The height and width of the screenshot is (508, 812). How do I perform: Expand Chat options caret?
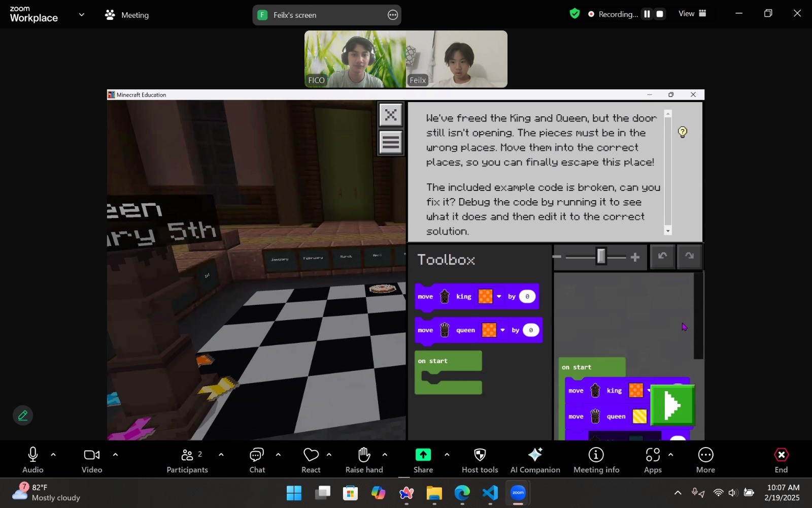coord(278,455)
